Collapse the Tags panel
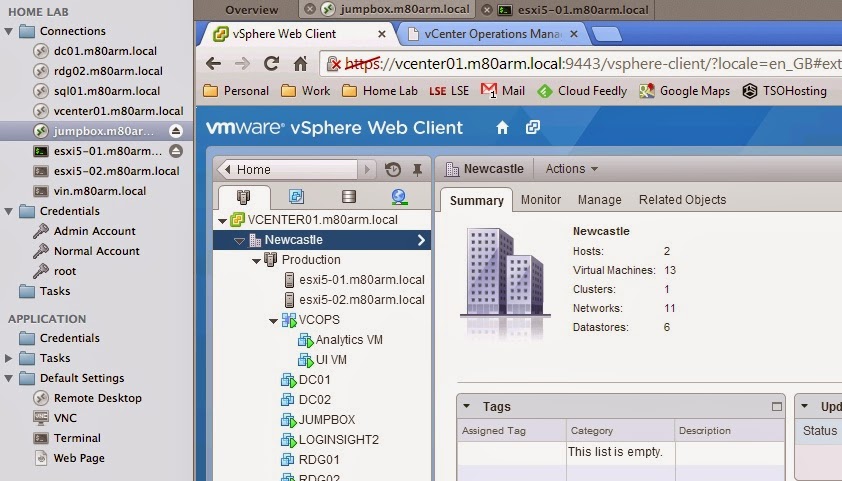Image resolution: width=842 pixels, height=481 pixels. 466,406
